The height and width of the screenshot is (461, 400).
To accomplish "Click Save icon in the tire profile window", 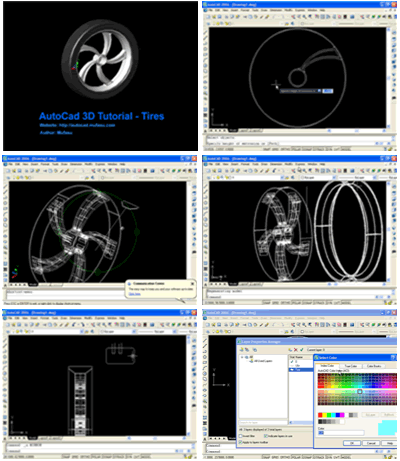I will (x=20, y=324).
